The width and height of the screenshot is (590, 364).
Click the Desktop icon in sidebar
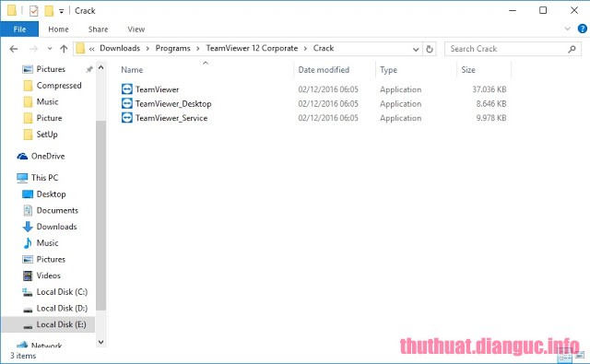tap(28, 194)
